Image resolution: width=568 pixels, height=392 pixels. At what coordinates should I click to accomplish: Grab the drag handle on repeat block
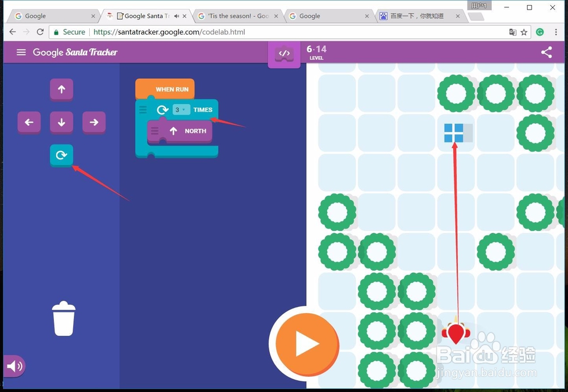(x=143, y=109)
